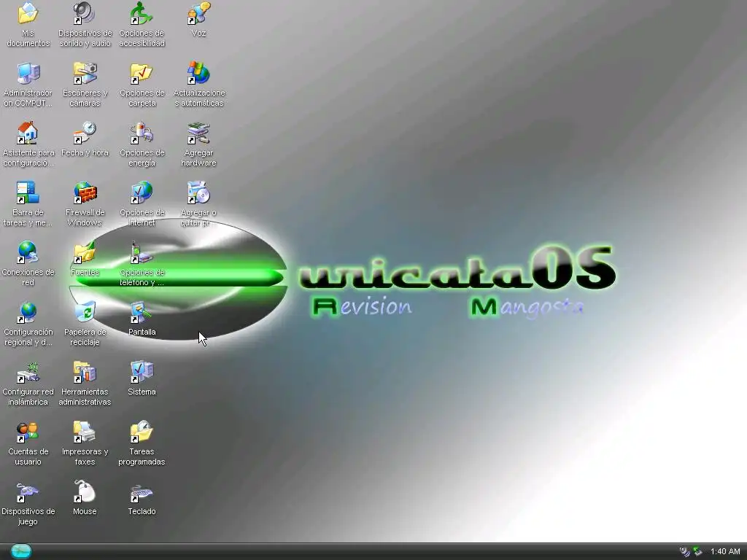Open Agregar o quitar programas icon
This screenshot has width=747, height=560.
198,192
